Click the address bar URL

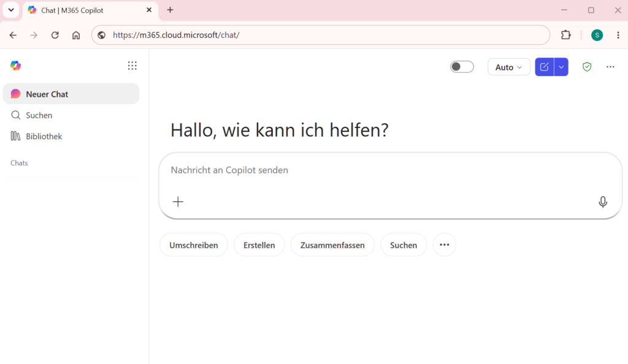[176, 35]
